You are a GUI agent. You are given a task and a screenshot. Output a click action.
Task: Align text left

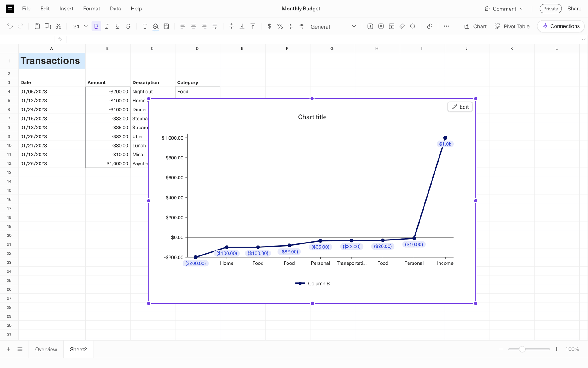(x=183, y=26)
